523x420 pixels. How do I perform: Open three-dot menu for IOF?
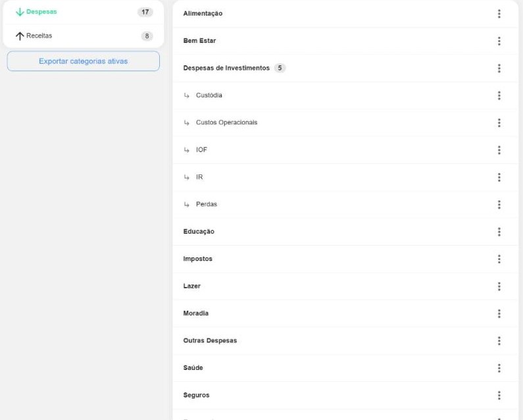click(x=499, y=150)
